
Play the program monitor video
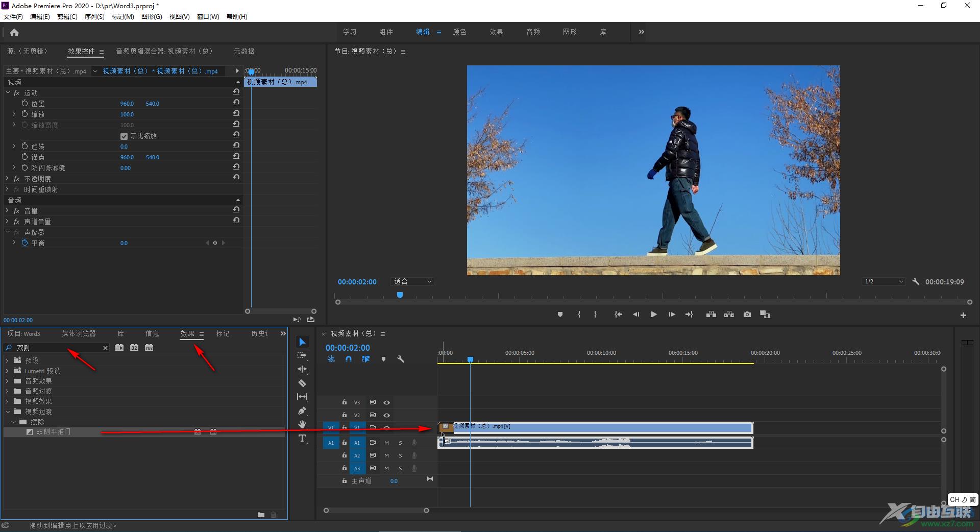tap(653, 315)
